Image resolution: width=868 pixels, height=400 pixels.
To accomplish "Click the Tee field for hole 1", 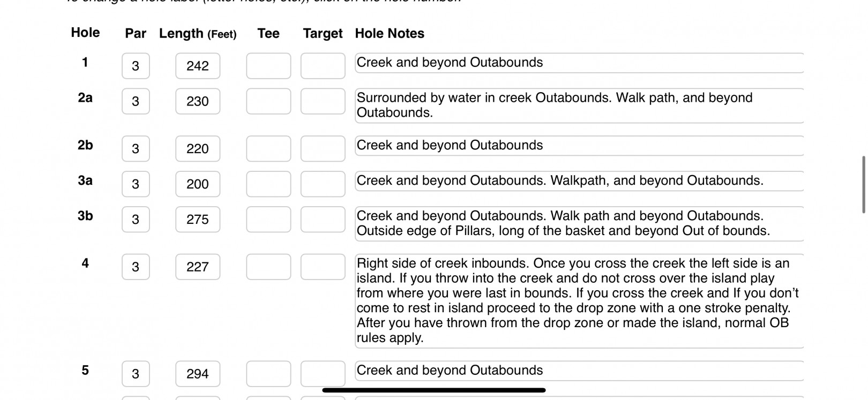I will [268, 66].
